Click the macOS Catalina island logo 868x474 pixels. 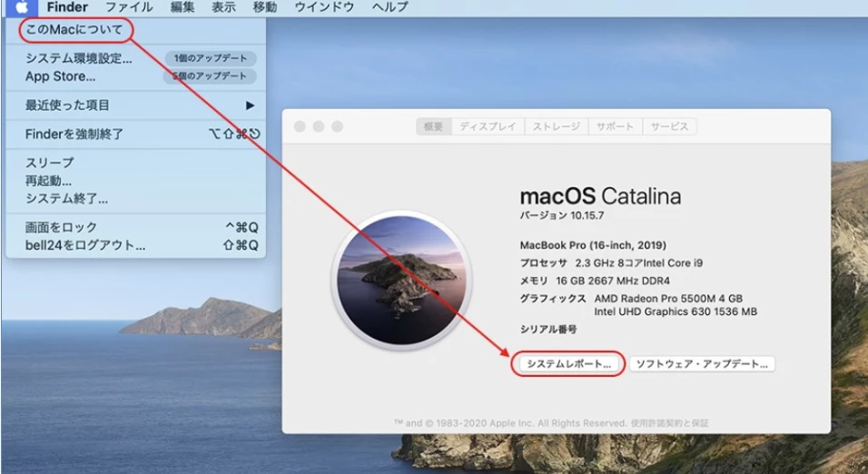tap(401, 280)
